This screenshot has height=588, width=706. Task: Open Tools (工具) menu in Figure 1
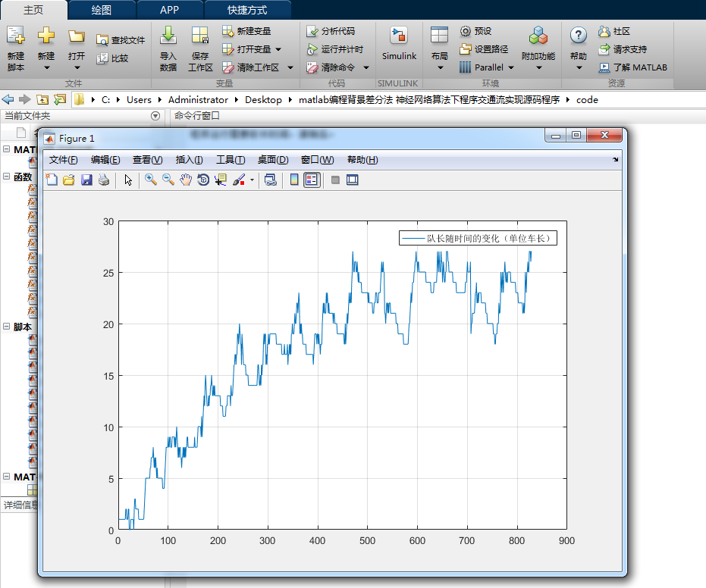231,160
